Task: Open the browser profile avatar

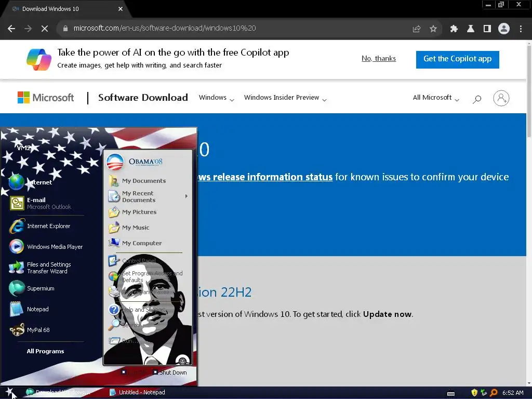Action: (x=504, y=29)
